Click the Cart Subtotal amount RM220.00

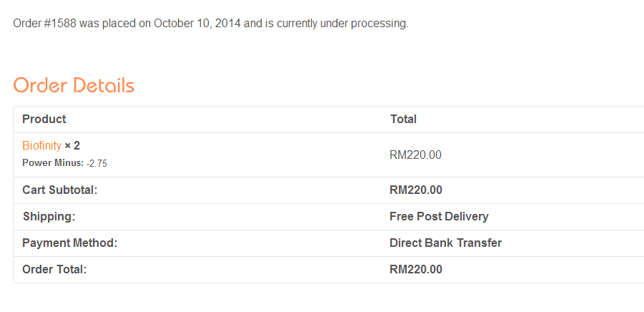pyautogui.click(x=416, y=190)
